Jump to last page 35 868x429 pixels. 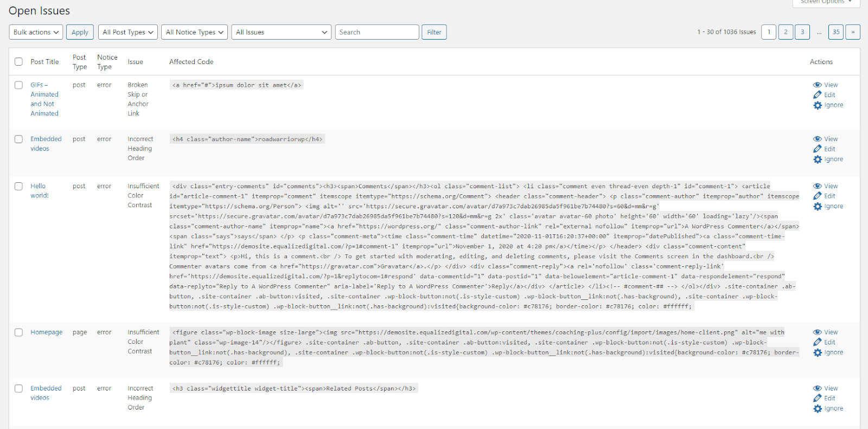point(835,32)
